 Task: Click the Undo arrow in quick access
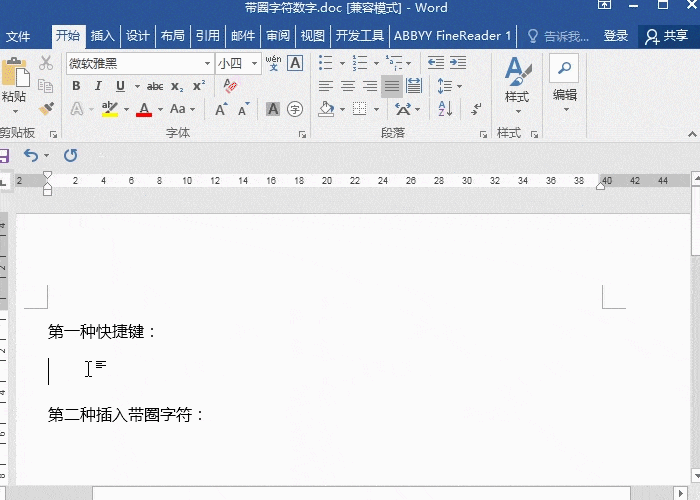click(x=30, y=155)
